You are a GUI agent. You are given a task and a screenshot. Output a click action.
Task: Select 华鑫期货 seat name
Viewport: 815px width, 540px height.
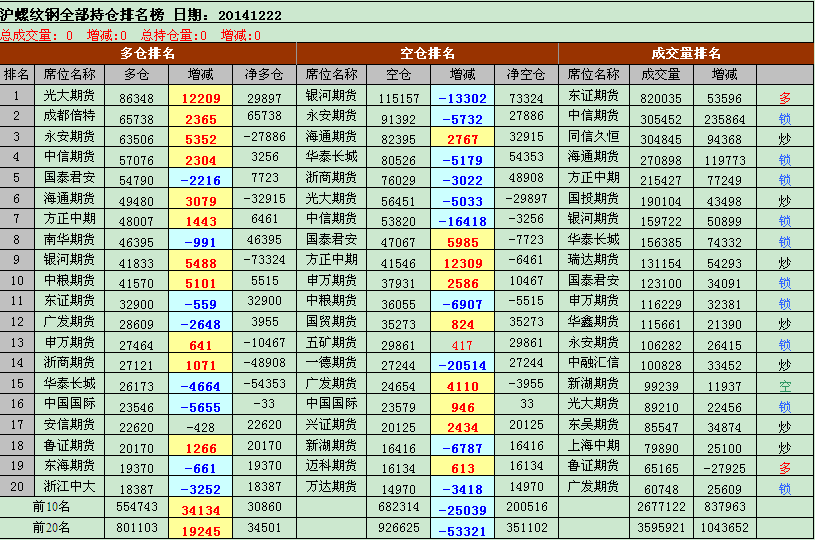(x=593, y=322)
